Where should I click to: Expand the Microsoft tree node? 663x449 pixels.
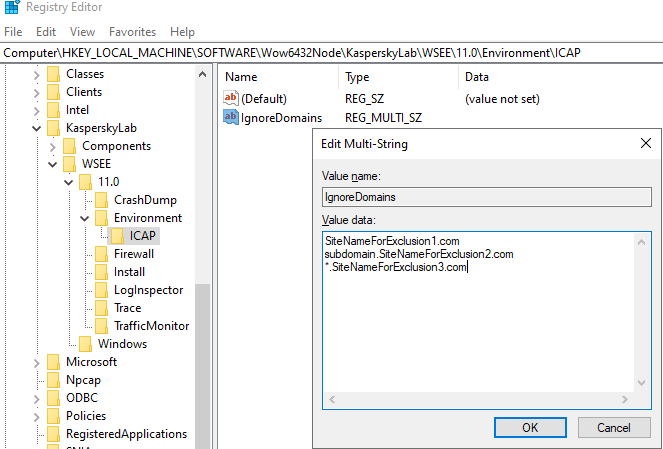click(x=37, y=362)
